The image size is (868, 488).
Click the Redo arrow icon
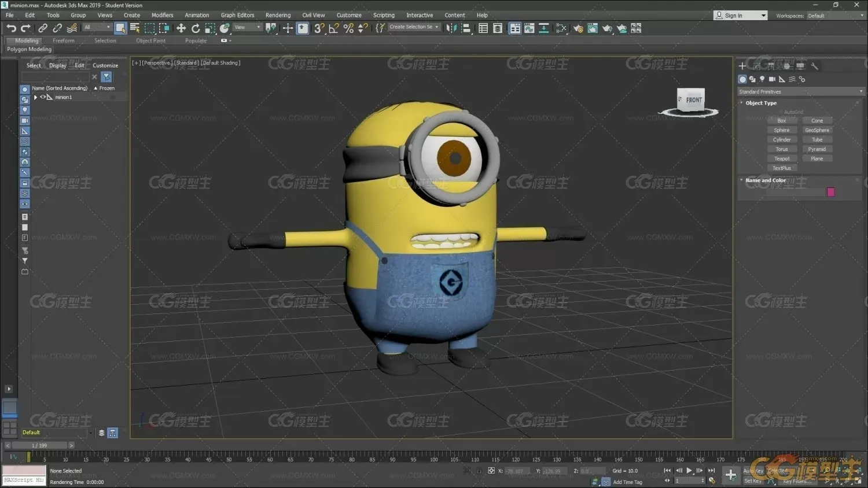click(25, 28)
